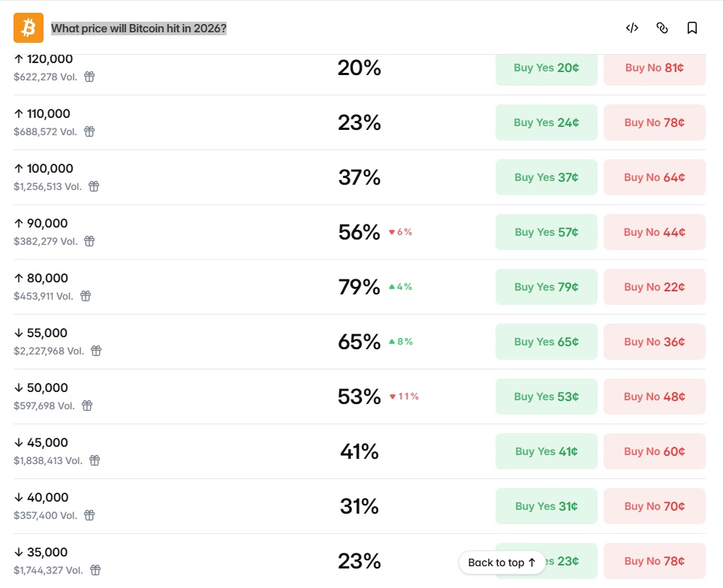723x588 pixels.
Task: Click gift icon for ↓ 35,000 row
Action: [95, 570]
